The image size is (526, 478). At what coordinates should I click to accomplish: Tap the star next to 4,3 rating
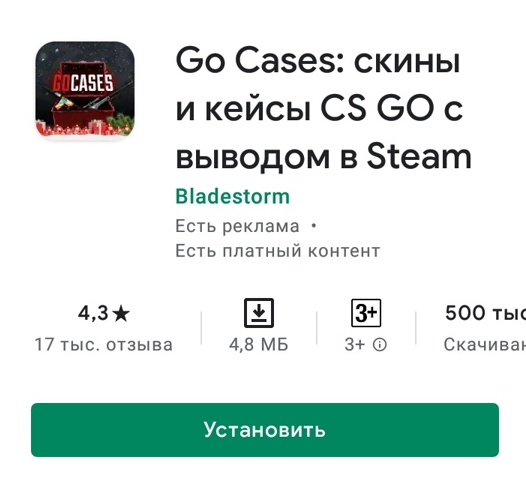click(121, 314)
